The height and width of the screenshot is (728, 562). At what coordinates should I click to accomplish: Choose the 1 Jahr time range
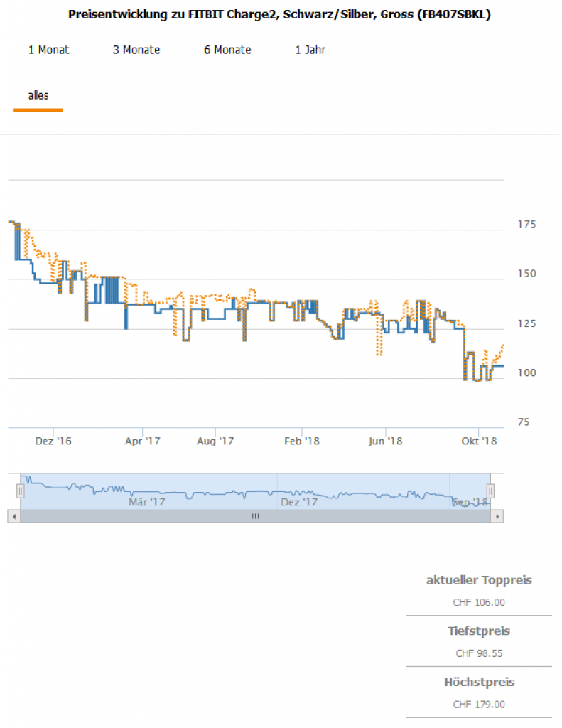click(310, 50)
